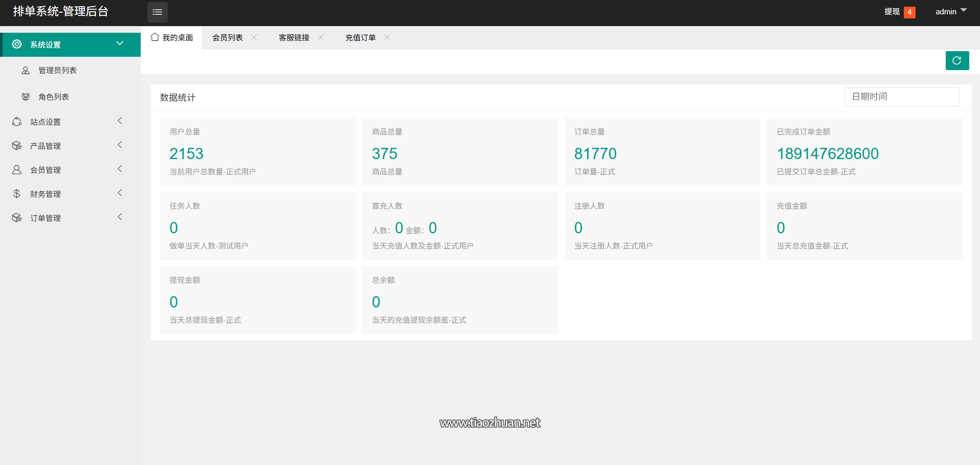Expand the 订单管理 sidebar section
This screenshot has height=465, width=980.
(46, 217)
